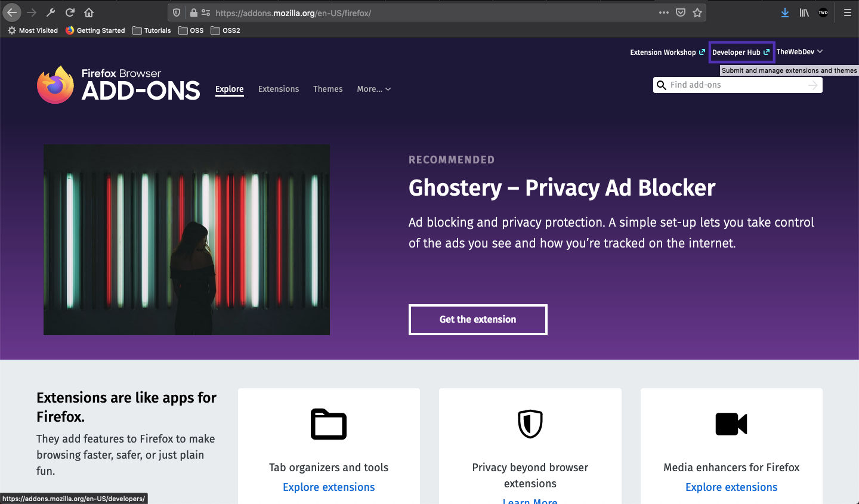
Task: Open the wrench developer tools icon
Action: 51,13
